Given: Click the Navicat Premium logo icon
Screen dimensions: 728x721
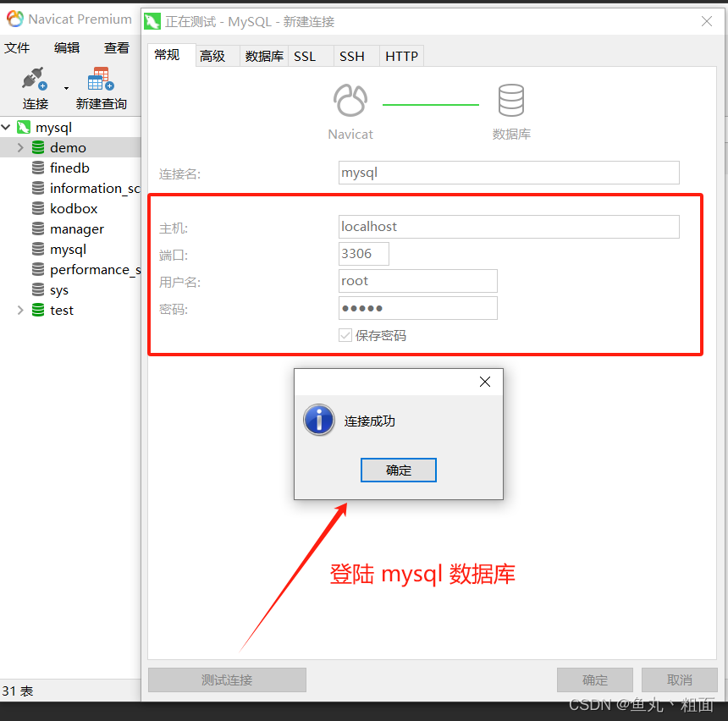Looking at the screenshot, I should pos(15,19).
